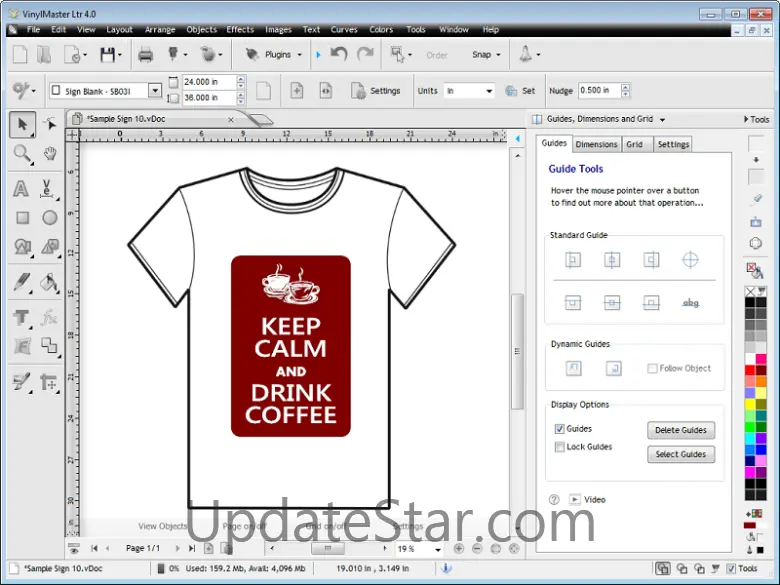Pick the Ellipse shape tool

click(x=49, y=217)
